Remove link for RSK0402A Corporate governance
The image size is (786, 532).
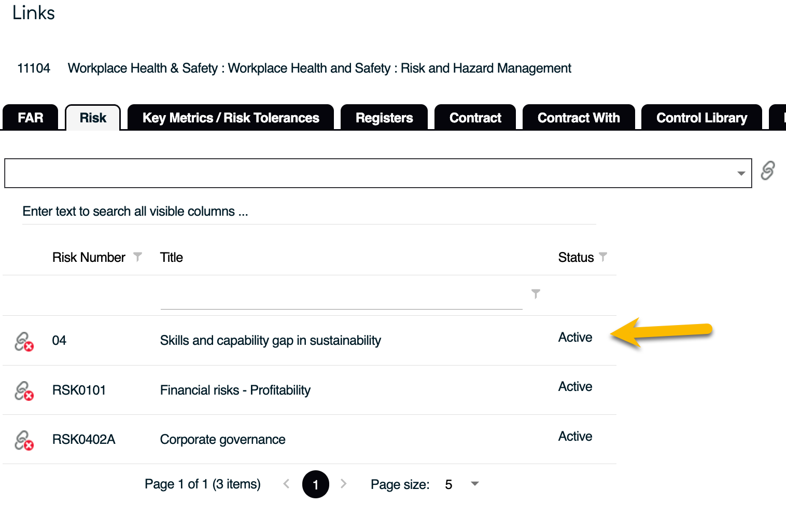(x=24, y=440)
